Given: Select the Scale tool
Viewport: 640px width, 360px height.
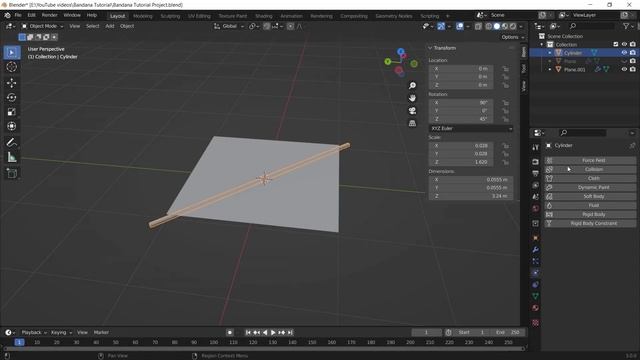Looking at the screenshot, I should pos(11,111).
